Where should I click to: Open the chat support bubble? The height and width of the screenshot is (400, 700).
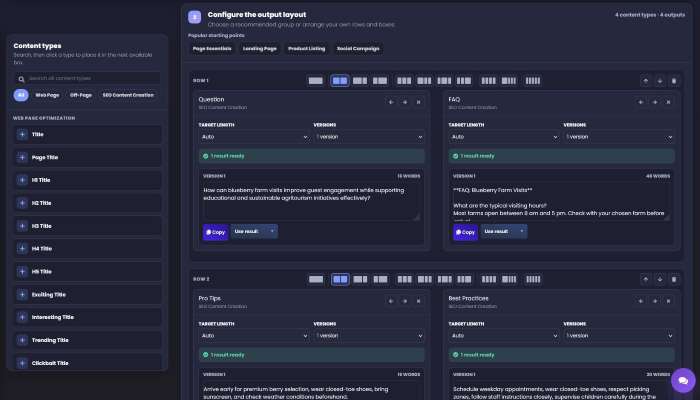tap(683, 380)
